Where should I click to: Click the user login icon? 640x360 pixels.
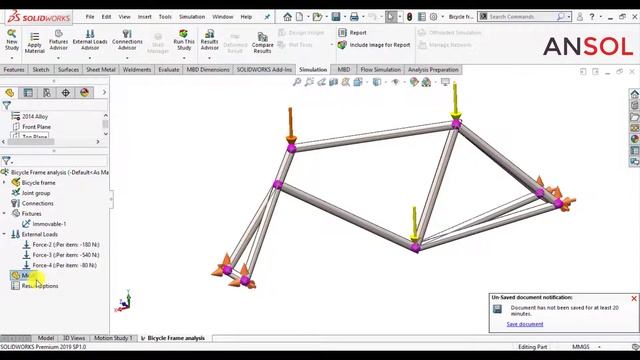tap(580, 17)
